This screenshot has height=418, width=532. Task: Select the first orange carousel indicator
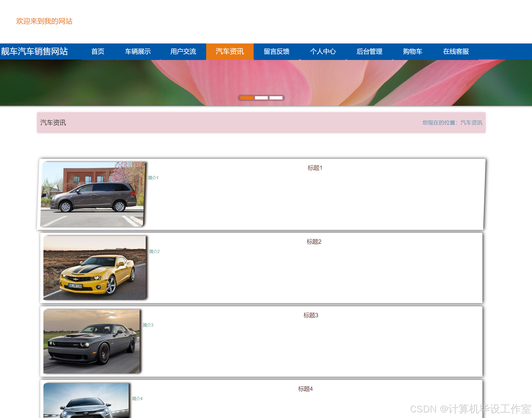246,98
